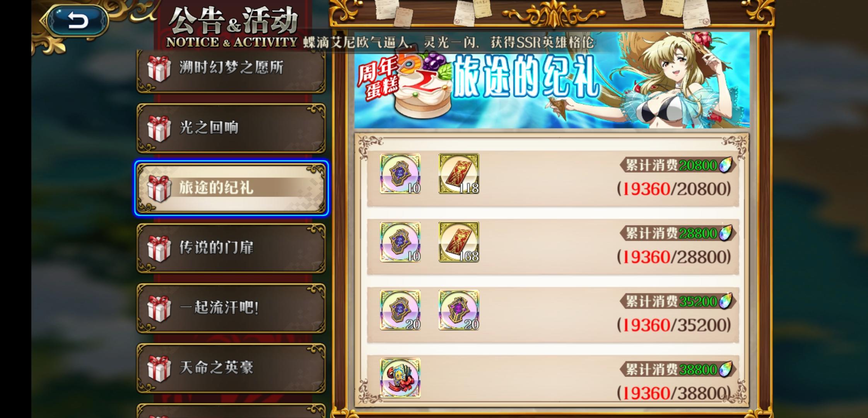The height and width of the screenshot is (418, 868).
Task: Tap the 累计消费28800 crystal label
Action: coord(678,233)
